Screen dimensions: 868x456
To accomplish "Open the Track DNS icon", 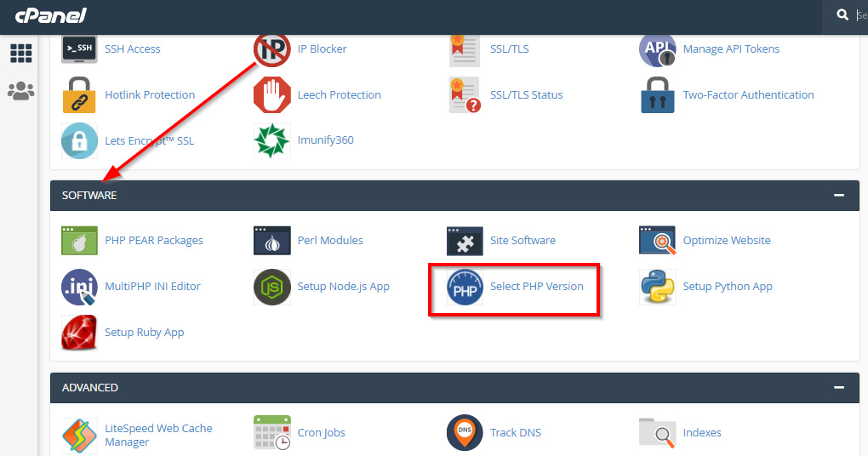I will pos(465,433).
